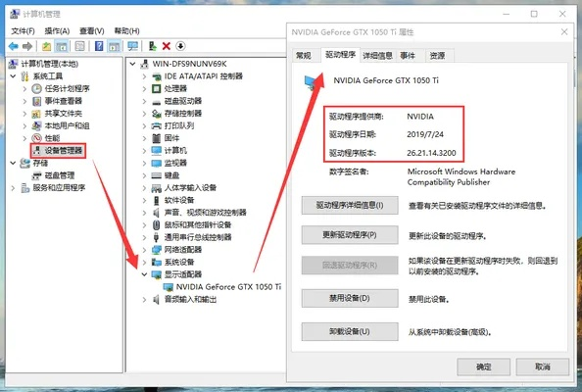The image size is (582, 392).
Task: Switch to the 资源 tab
Action: click(438, 56)
